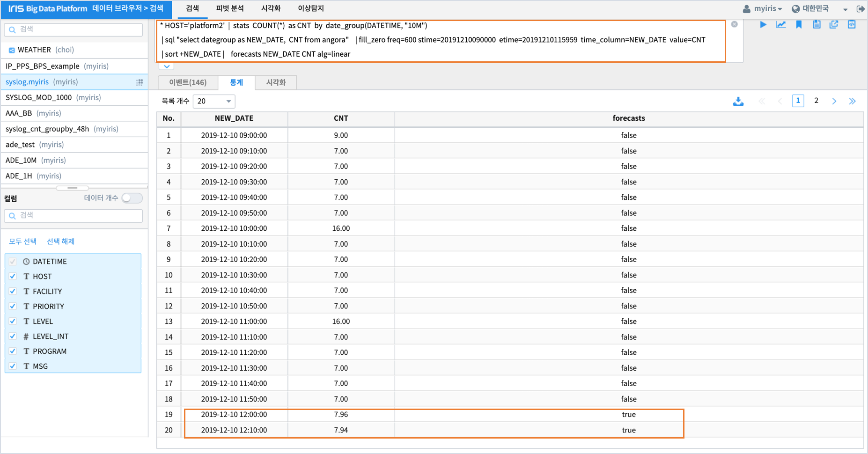Uncheck the HOST column checkbox
The width and height of the screenshot is (868, 454).
pyautogui.click(x=13, y=276)
